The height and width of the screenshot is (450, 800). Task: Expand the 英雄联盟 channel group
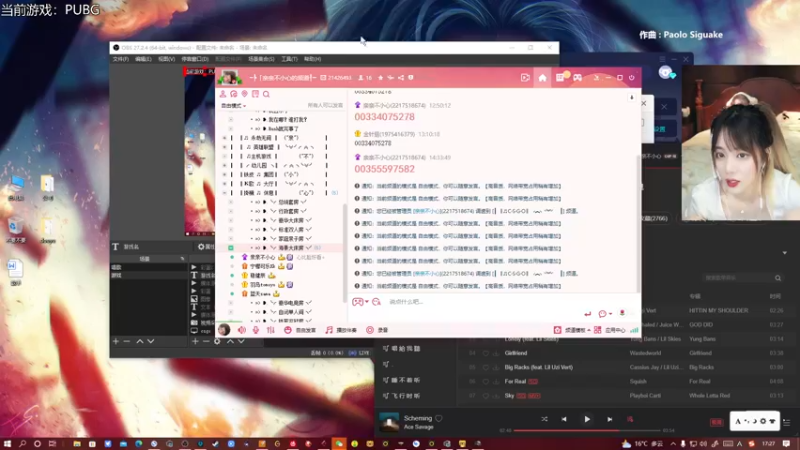click(x=224, y=147)
